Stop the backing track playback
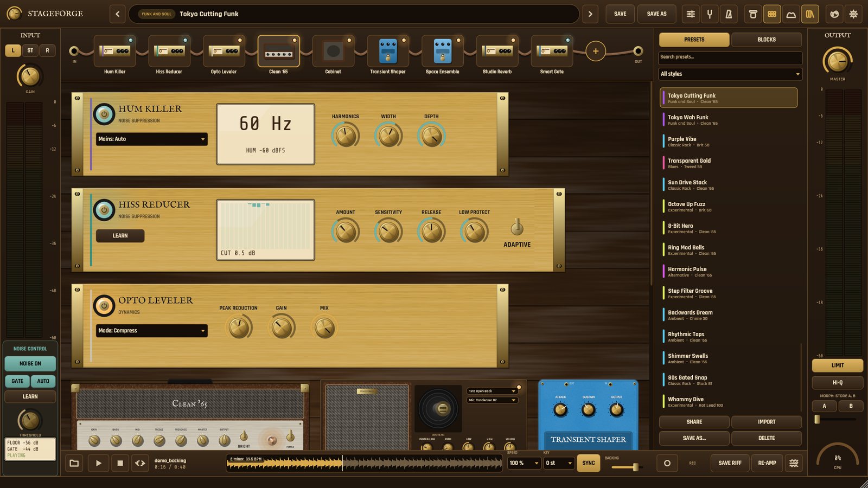 [120, 463]
